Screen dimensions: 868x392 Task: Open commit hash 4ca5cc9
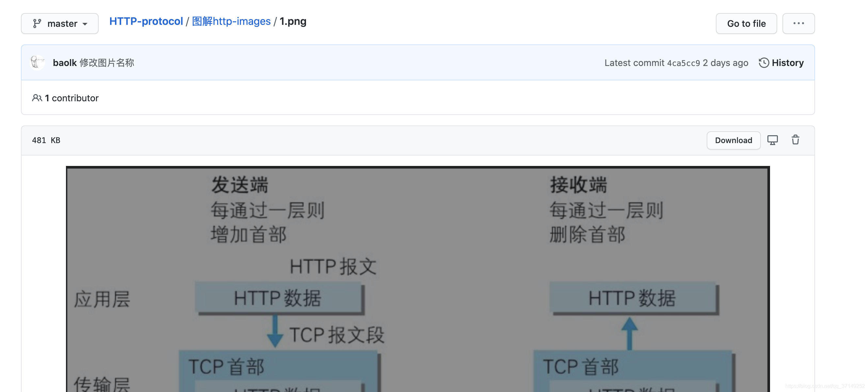(x=683, y=63)
